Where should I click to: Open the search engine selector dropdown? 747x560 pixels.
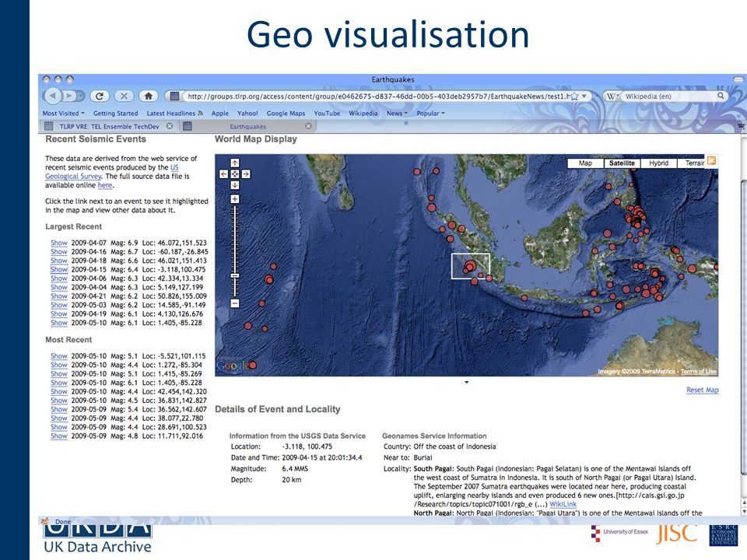[x=612, y=96]
